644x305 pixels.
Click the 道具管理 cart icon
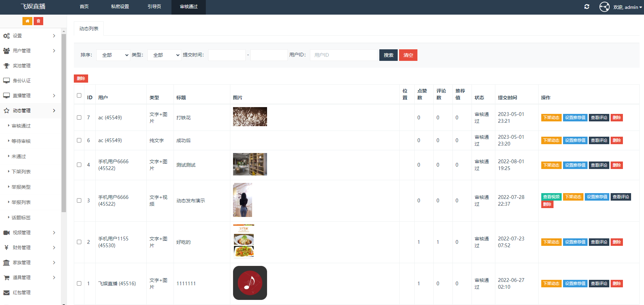pyautogui.click(x=6, y=277)
